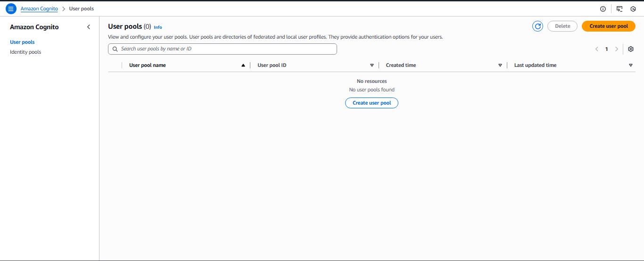
Task: Open the info circle icon in the top bar
Action: [x=603, y=9]
